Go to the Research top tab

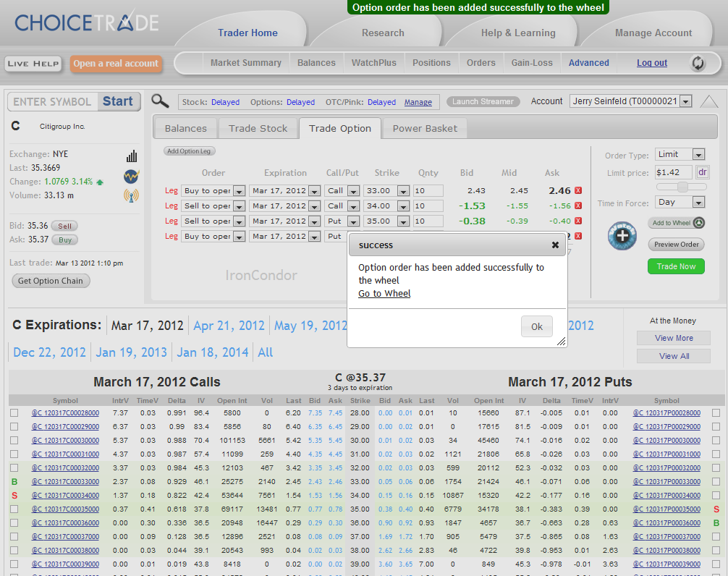point(383,33)
